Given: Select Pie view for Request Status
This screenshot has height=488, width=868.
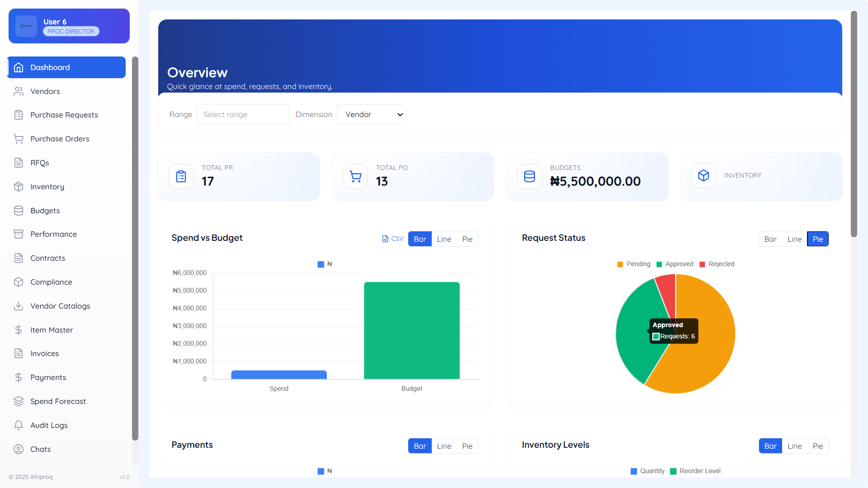Looking at the screenshot, I should click(818, 239).
